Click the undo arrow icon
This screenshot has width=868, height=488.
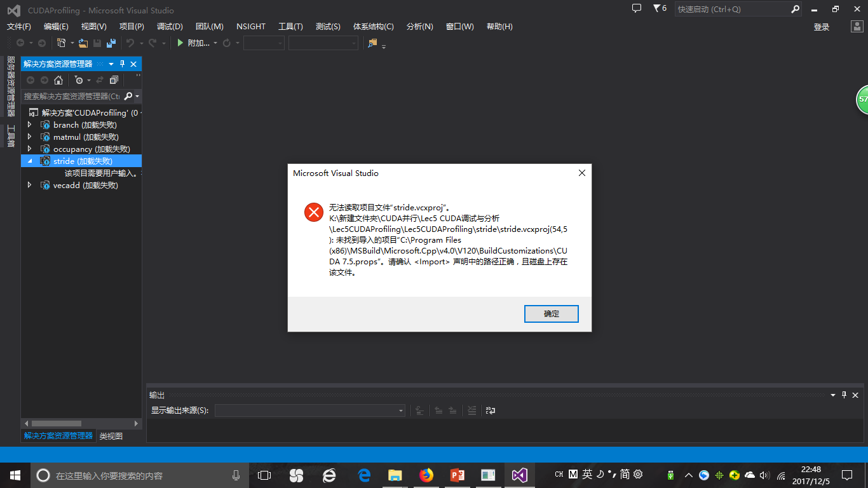tap(130, 43)
